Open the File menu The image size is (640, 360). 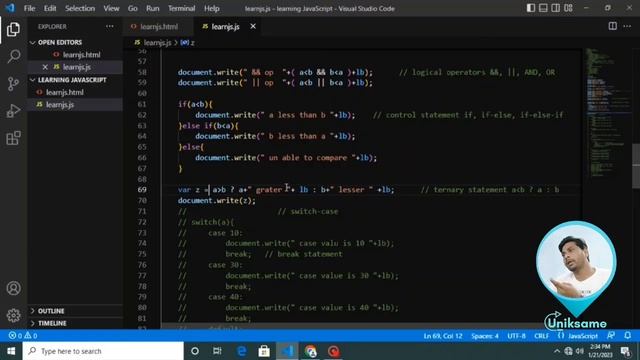point(29,8)
